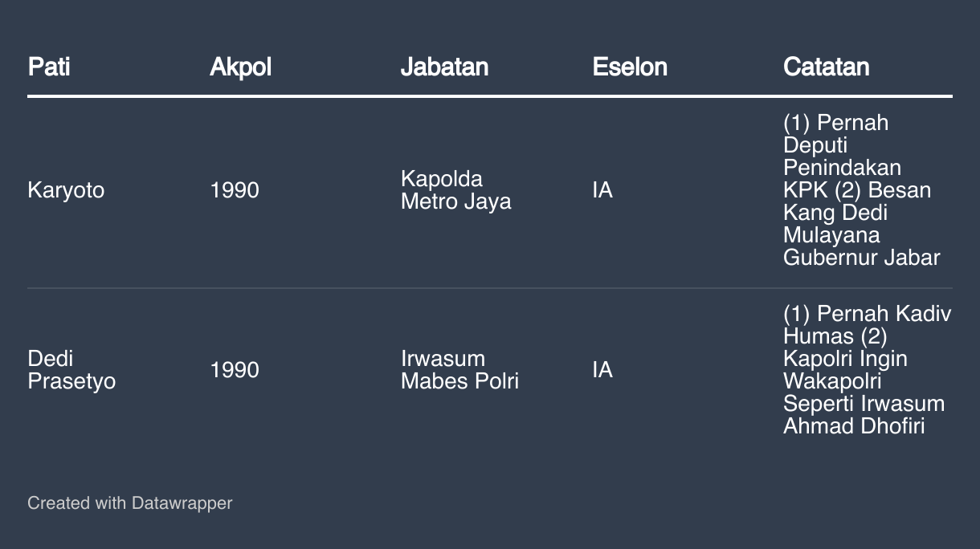The width and height of the screenshot is (980, 549).
Task: Click Akpol year 1990 in Karyoto row
Action: pyautogui.click(x=235, y=190)
